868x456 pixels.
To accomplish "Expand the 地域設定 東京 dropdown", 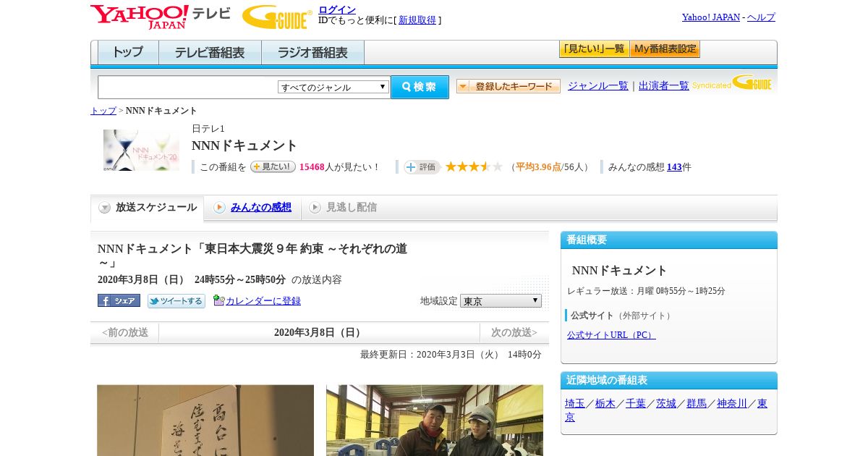I will 501,300.
